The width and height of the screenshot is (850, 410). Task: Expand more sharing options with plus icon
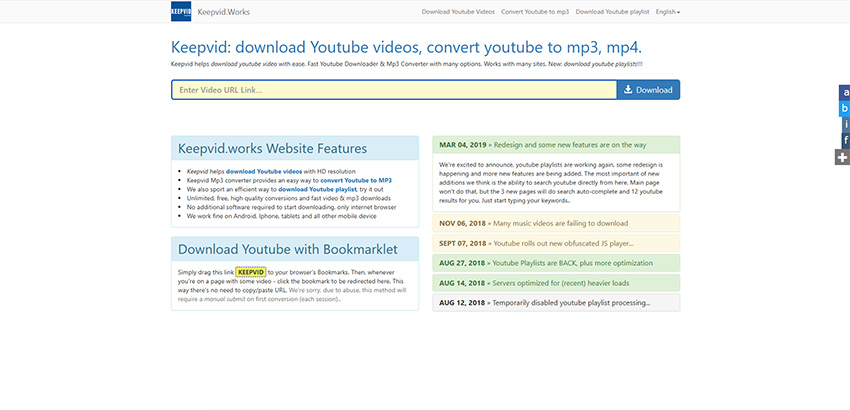(x=844, y=157)
